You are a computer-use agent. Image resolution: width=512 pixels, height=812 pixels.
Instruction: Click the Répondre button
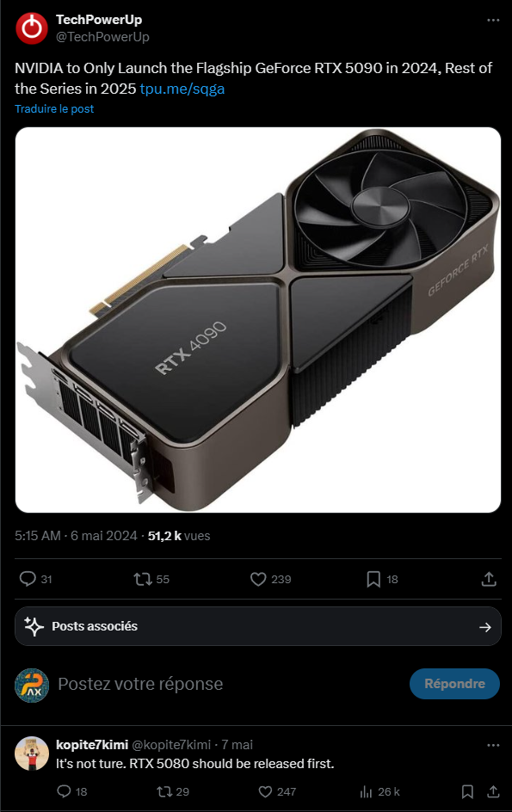454,684
